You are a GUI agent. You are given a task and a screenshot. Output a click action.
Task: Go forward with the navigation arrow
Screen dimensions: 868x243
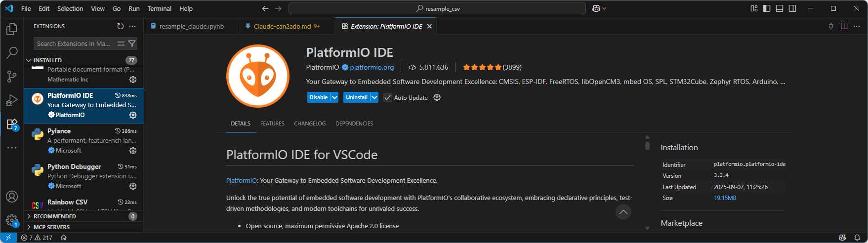point(278,8)
